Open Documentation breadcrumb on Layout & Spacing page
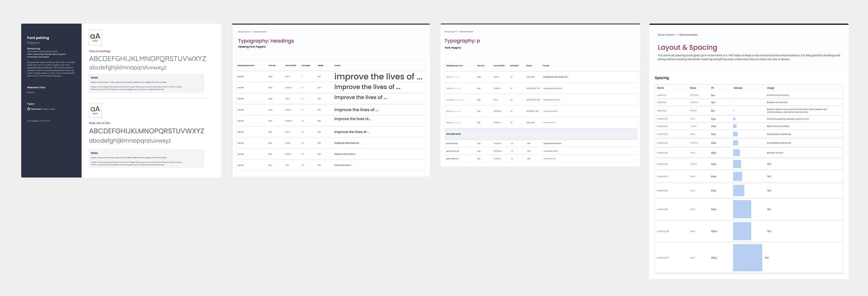This screenshot has height=296, width=868. pyautogui.click(x=688, y=35)
